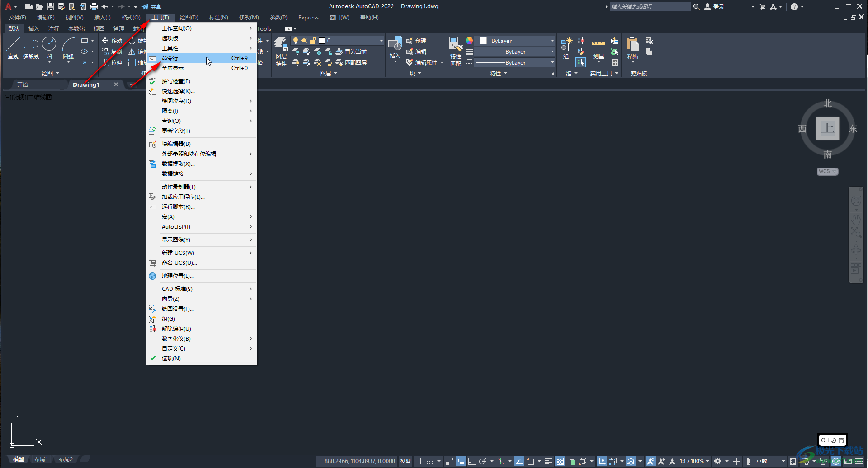
Task: Toggle snap mode dots in the status bar
Action: tap(430, 461)
